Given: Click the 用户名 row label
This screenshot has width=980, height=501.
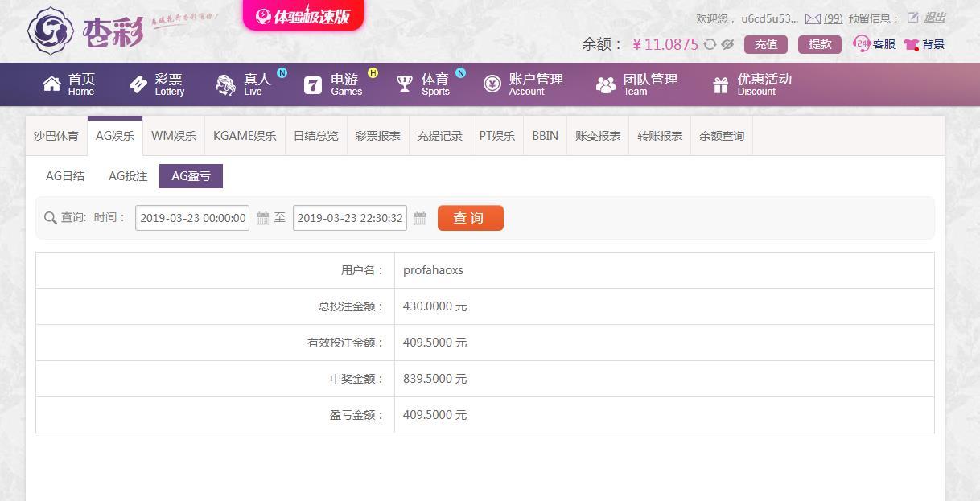Looking at the screenshot, I should click(x=363, y=270).
